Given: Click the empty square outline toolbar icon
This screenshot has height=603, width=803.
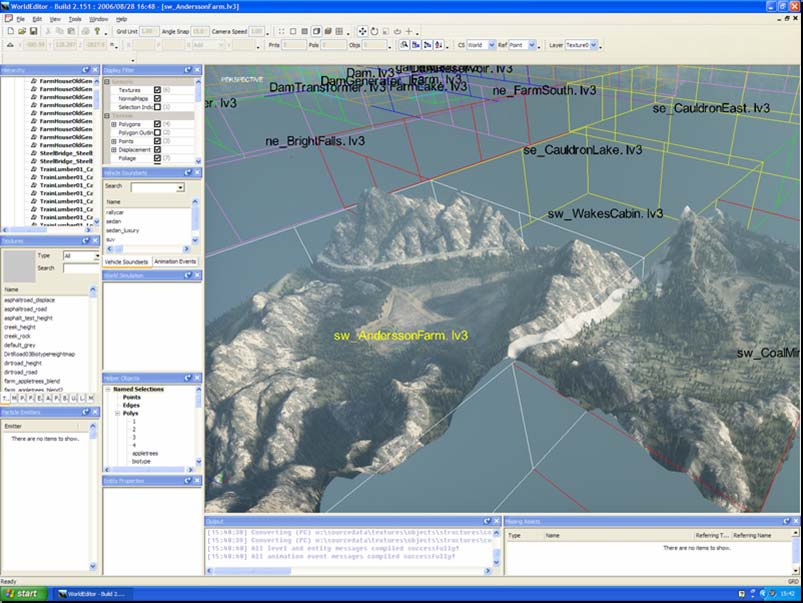Looking at the screenshot, I should [293, 31].
